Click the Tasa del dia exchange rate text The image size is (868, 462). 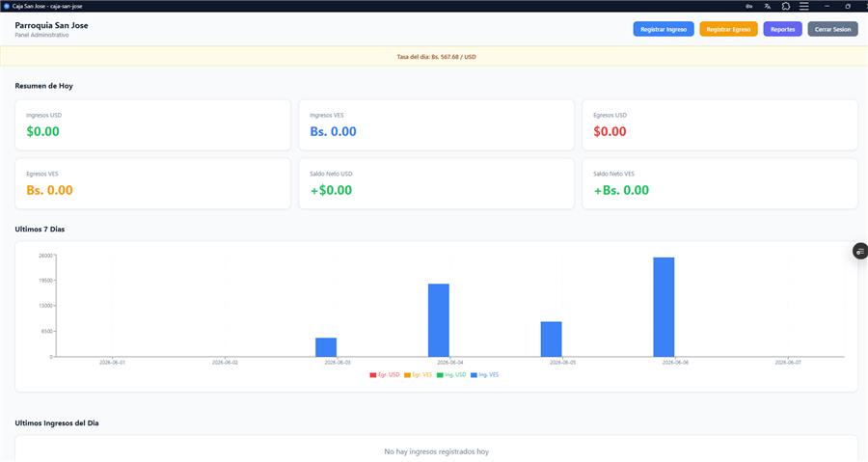pyautogui.click(x=436, y=57)
